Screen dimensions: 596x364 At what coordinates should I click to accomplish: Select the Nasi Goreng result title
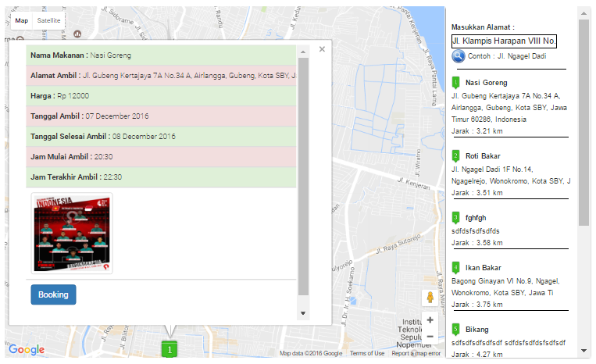coord(486,83)
